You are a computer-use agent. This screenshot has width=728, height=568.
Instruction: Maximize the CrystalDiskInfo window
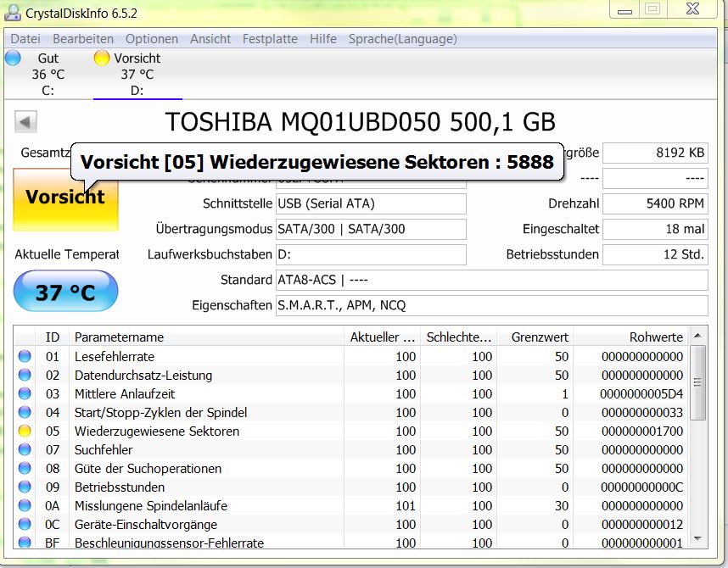tap(652, 9)
